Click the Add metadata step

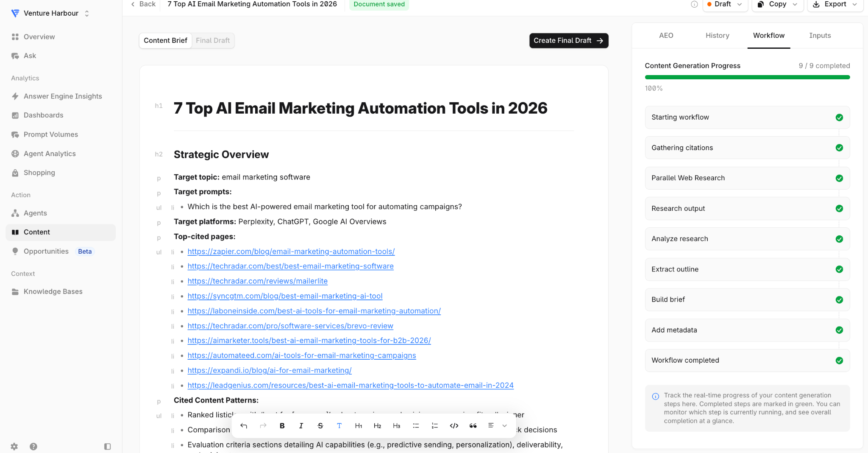tap(747, 330)
